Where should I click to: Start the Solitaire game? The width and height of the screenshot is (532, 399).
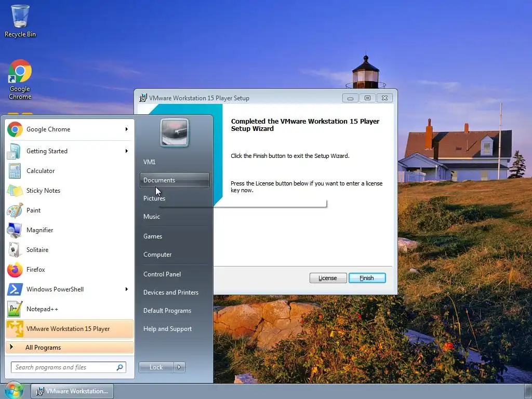[x=70, y=250]
